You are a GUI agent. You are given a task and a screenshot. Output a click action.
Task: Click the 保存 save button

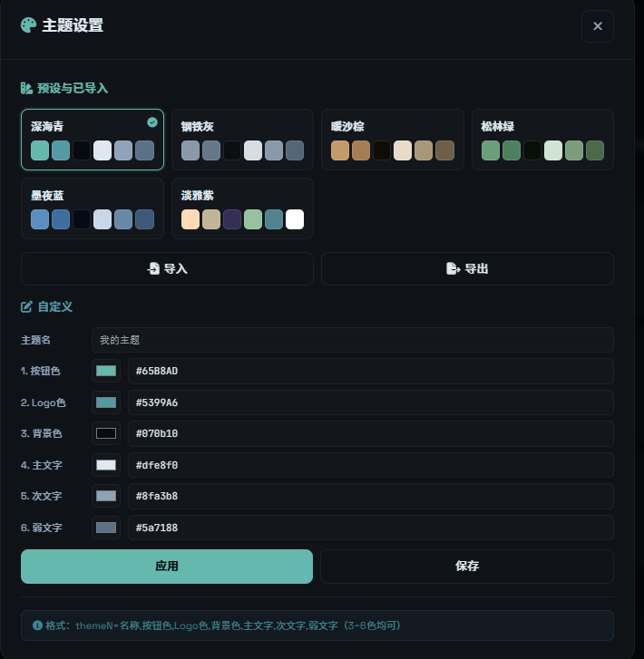coord(467,567)
